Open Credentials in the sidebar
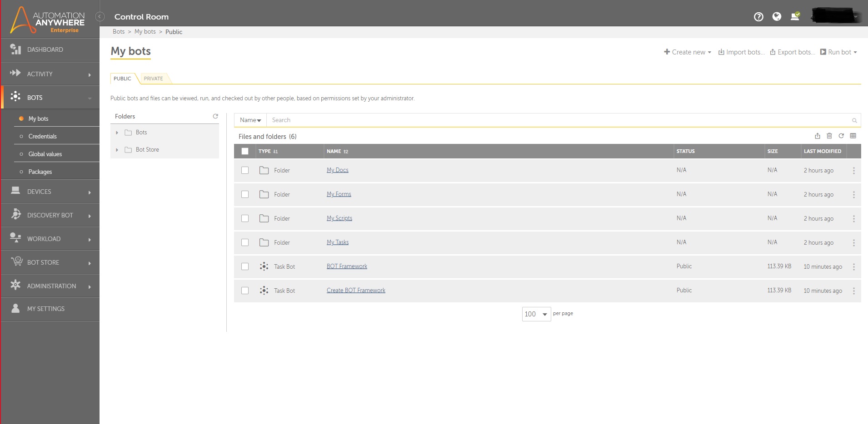The image size is (868, 424). [42, 136]
